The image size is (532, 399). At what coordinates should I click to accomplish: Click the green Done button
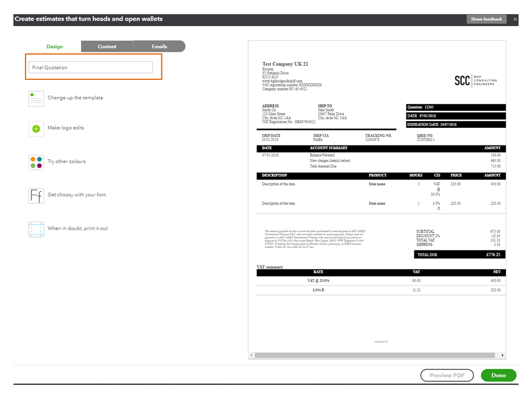click(498, 375)
